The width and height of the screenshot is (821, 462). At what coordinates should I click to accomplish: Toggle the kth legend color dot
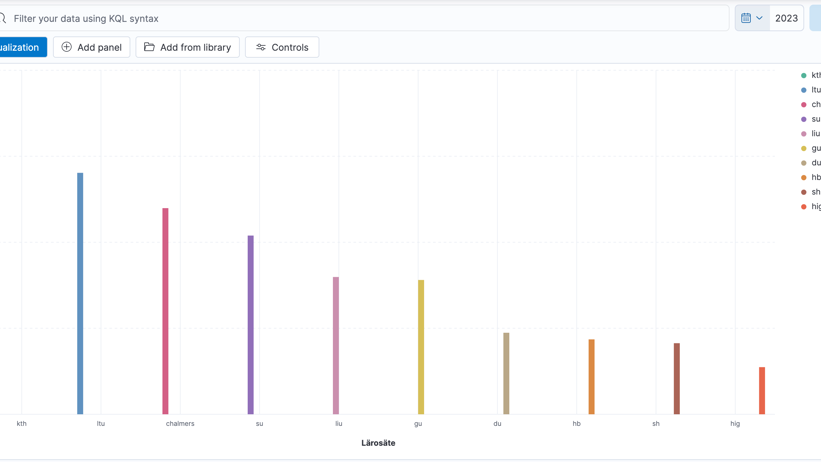[804, 75]
